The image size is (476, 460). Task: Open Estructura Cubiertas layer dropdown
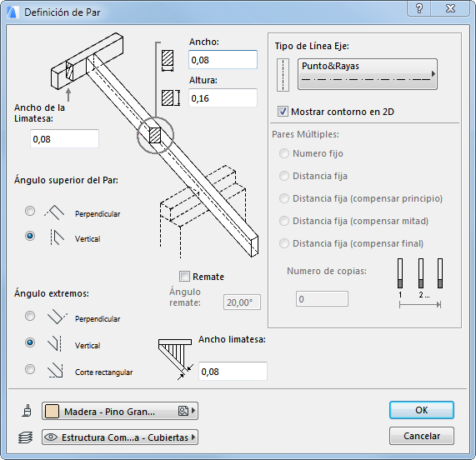(x=120, y=437)
